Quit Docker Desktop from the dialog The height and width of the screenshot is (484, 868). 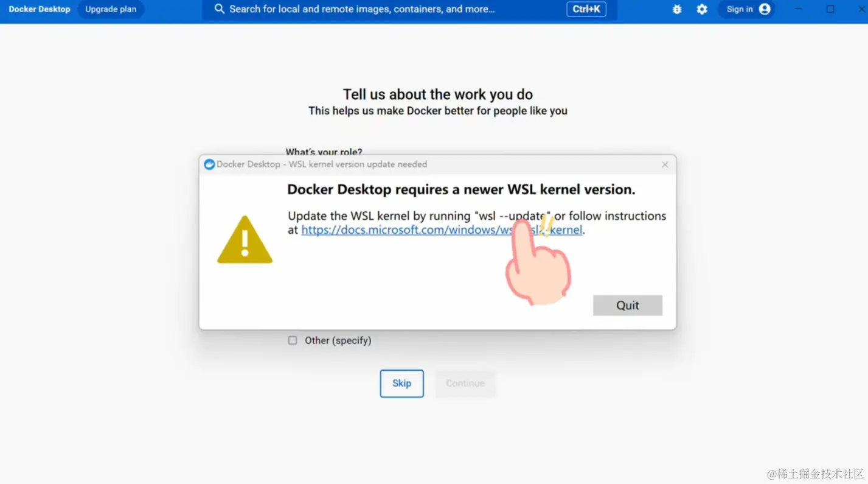tap(628, 305)
